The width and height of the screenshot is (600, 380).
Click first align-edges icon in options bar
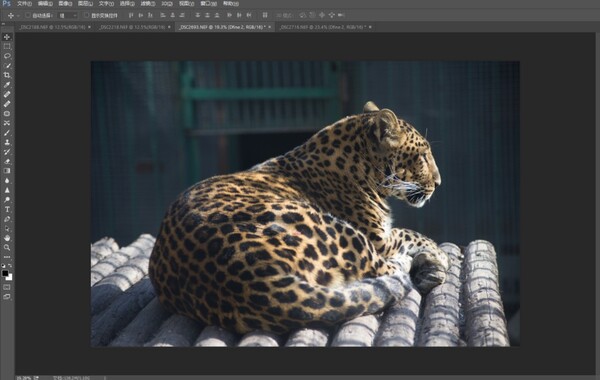131,15
